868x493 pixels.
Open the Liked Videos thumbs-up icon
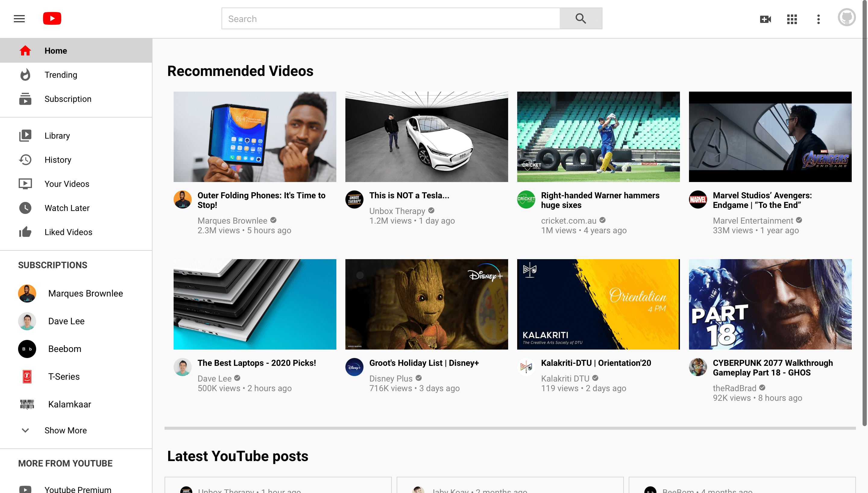[26, 232]
